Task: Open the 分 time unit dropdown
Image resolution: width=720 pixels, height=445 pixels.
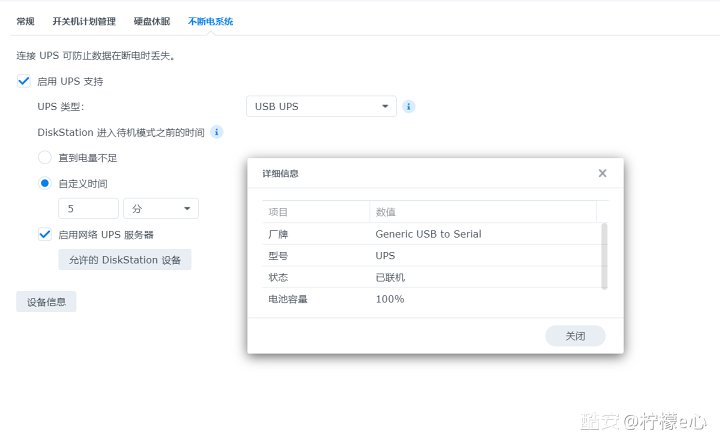Action: 161,208
